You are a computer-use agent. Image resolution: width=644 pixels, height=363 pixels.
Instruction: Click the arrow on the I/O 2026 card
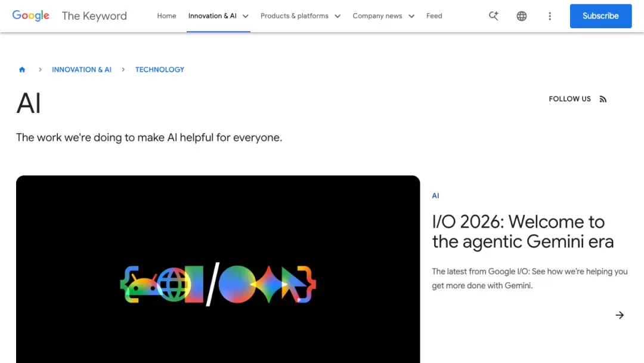(620, 315)
